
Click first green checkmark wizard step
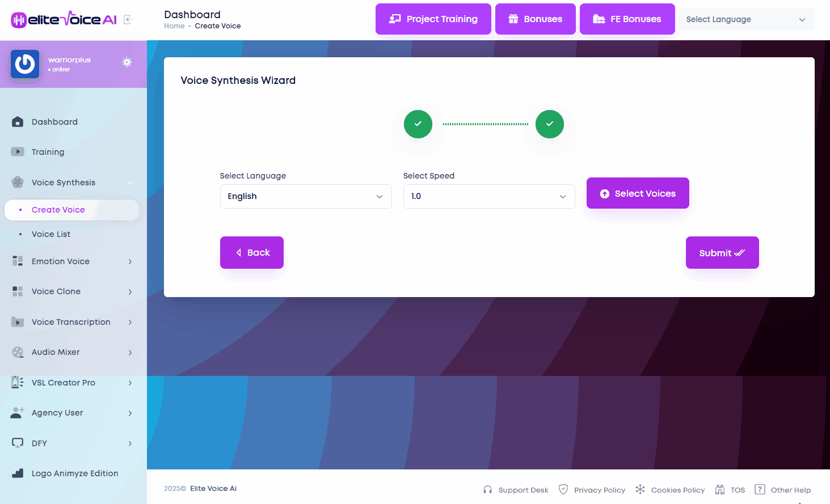point(418,124)
